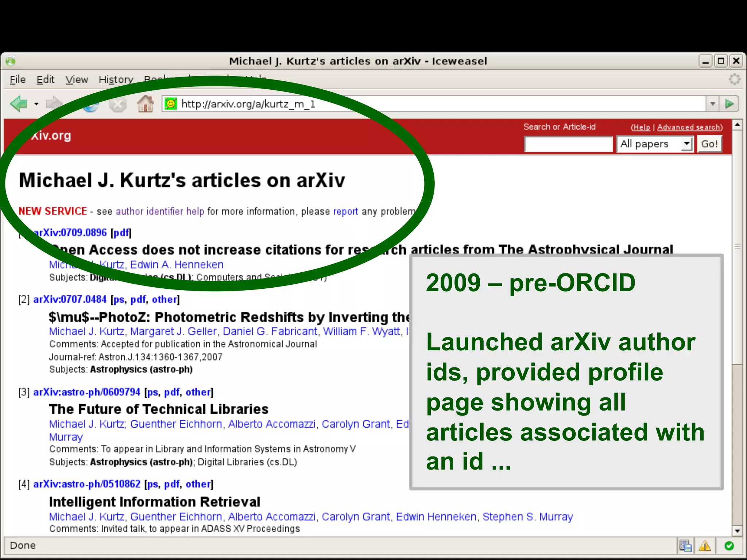Click the green checkmark status bar icon
The height and width of the screenshot is (560, 747).
pyautogui.click(x=729, y=546)
